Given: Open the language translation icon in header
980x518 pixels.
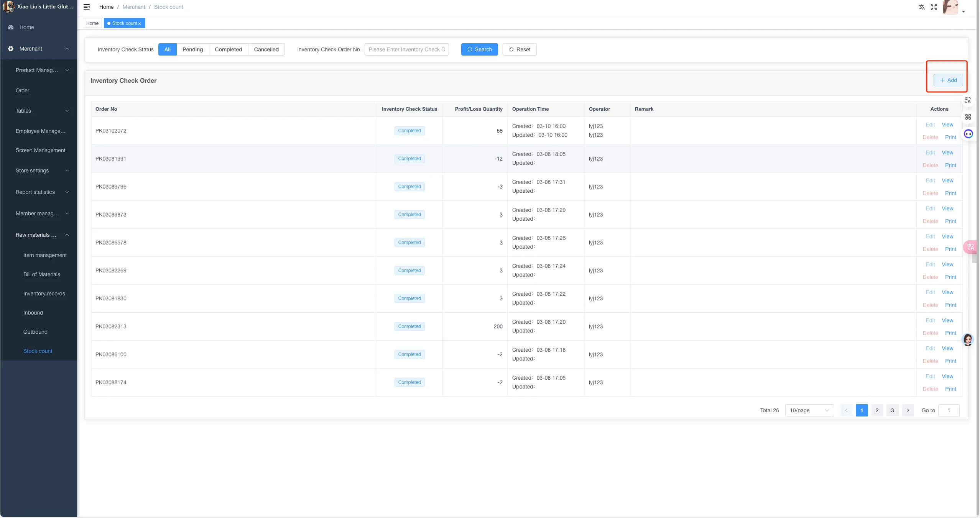Looking at the screenshot, I should pos(922,7).
